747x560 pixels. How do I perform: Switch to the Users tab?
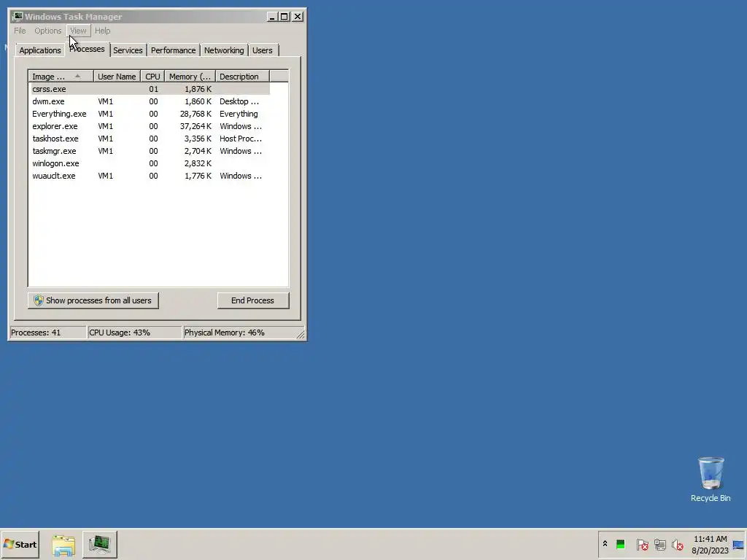[x=263, y=50]
